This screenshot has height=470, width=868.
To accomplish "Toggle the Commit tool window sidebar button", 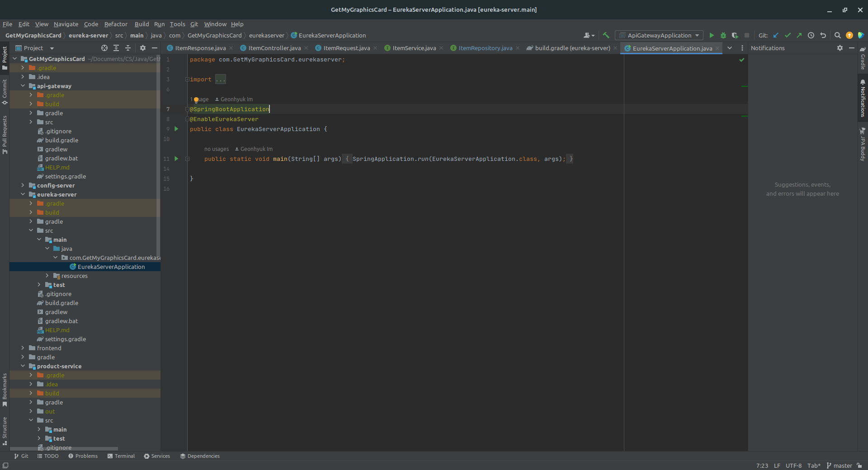I will tap(5, 92).
